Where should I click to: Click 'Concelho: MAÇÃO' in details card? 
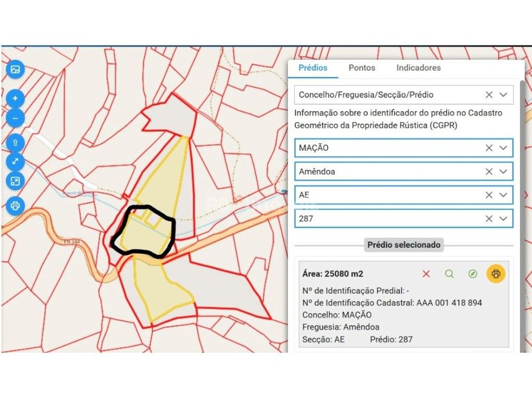336,315
